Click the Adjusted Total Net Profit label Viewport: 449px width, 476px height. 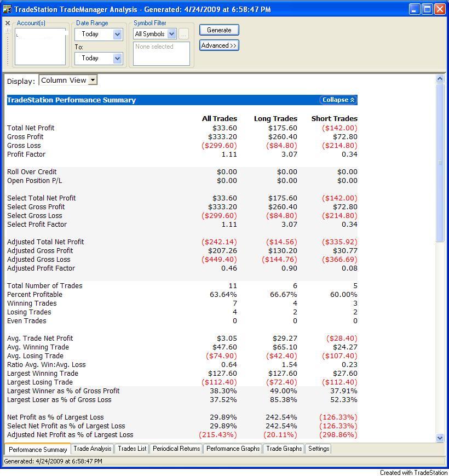click(45, 242)
